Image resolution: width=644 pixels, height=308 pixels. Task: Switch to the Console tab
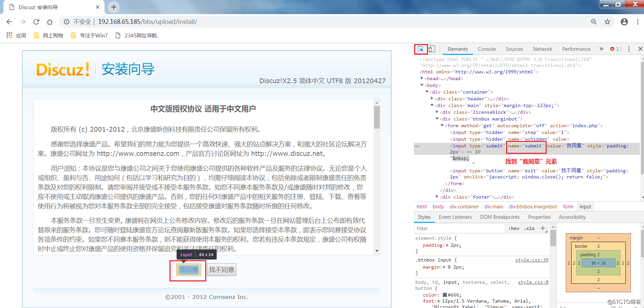(487, 49)
